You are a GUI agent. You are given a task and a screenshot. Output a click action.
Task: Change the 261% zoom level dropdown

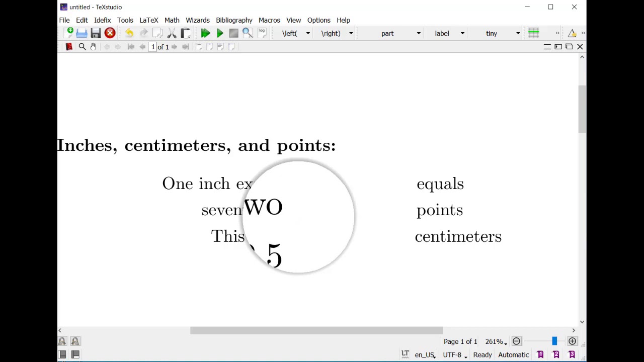496,342
